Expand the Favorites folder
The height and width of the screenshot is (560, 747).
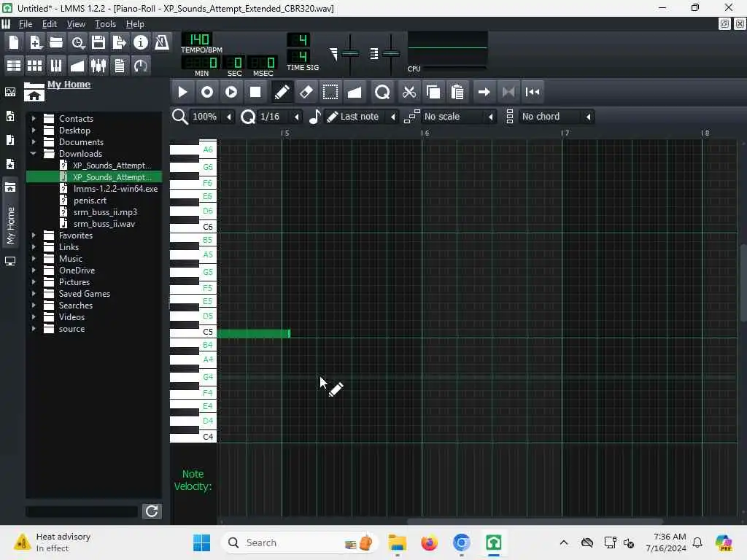pos(34,236)
